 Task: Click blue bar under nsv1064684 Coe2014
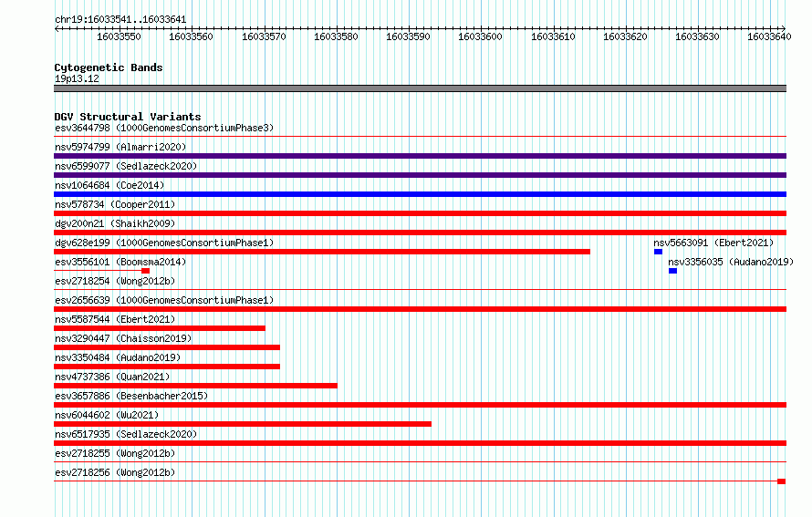point(420,194)
